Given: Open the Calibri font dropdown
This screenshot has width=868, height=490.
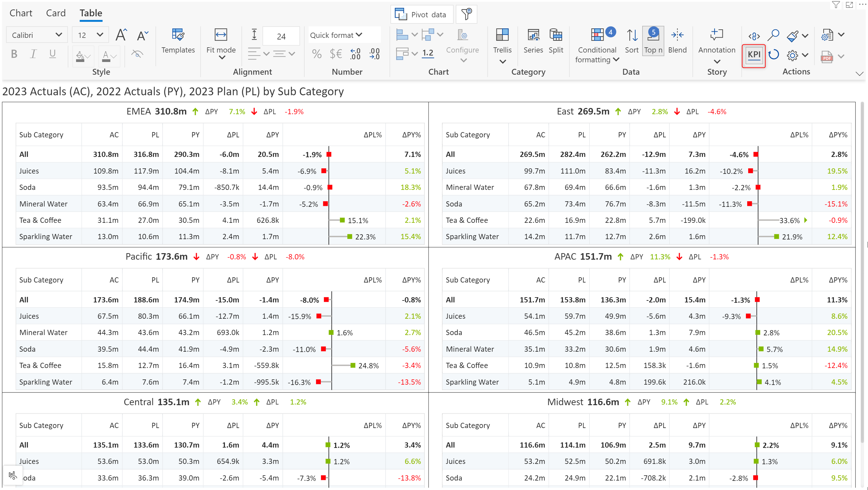Looking at the screenshot, I should 37,35.
